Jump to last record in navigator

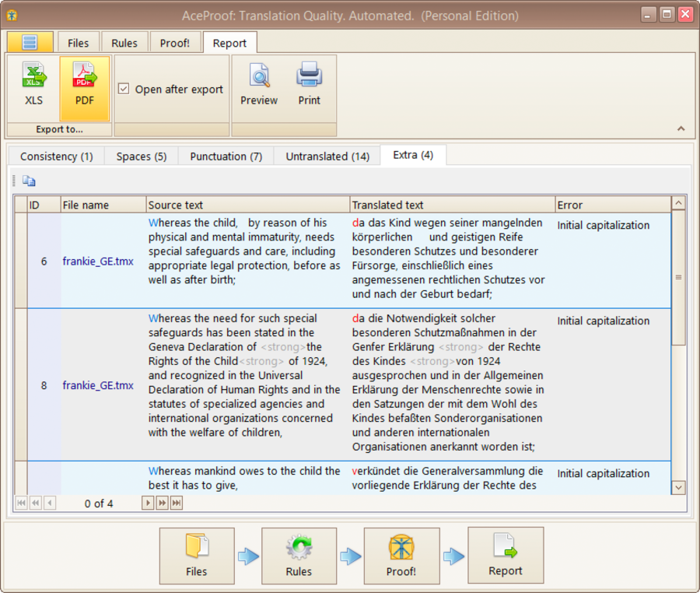(x=177, y=504)
